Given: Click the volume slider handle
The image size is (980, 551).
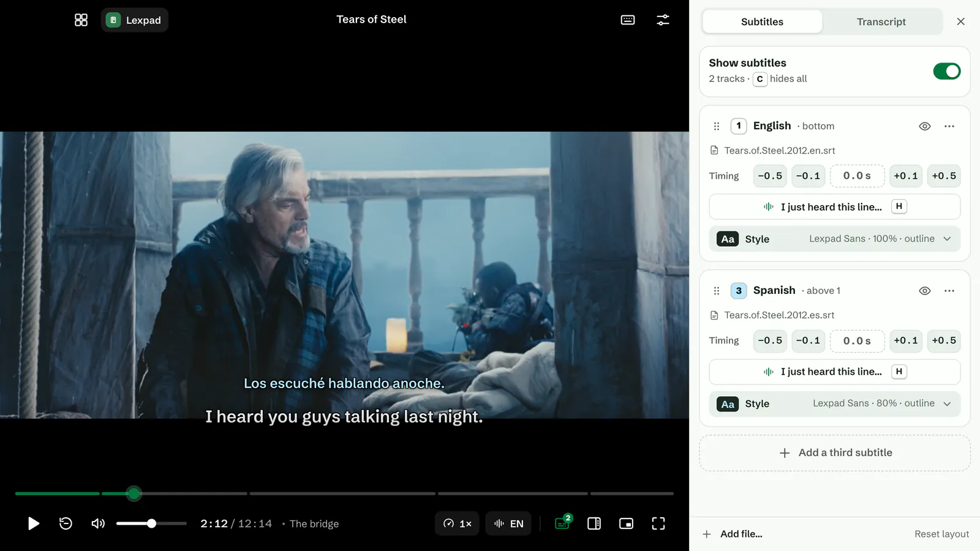Looking at the screenshot, I should (x=151, y=523).
